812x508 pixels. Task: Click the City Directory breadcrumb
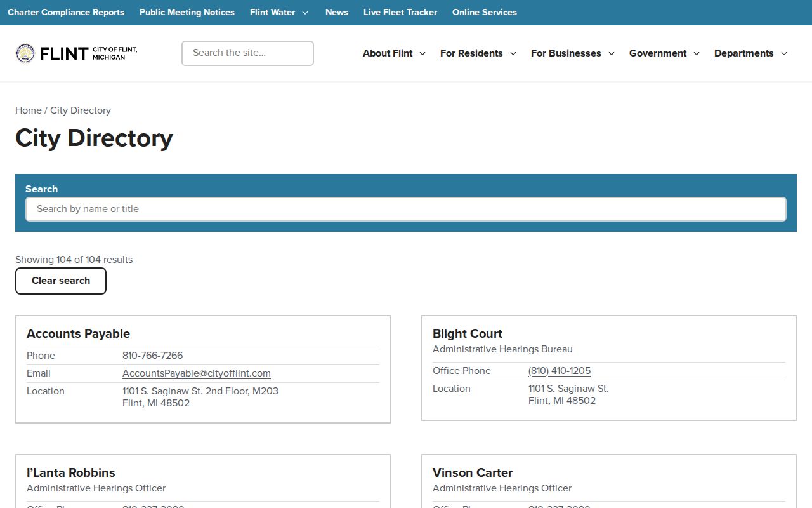point(81,110)
